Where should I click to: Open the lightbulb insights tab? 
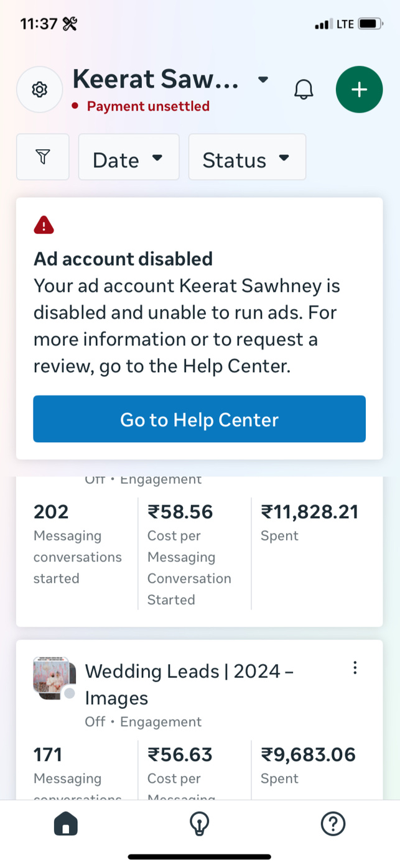point(199,824)
